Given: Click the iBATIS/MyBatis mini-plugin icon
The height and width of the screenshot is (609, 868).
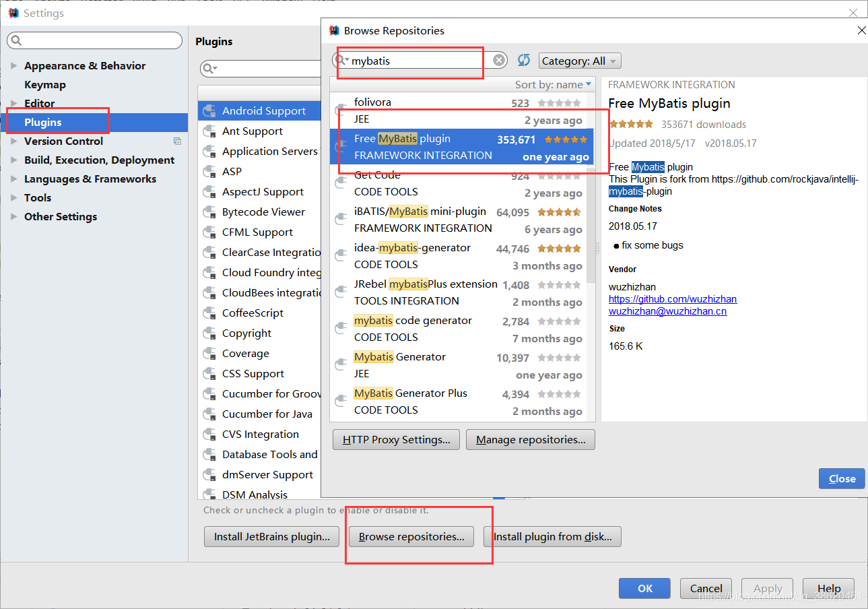Looking at the screenshot, I should tap(341, 220).
